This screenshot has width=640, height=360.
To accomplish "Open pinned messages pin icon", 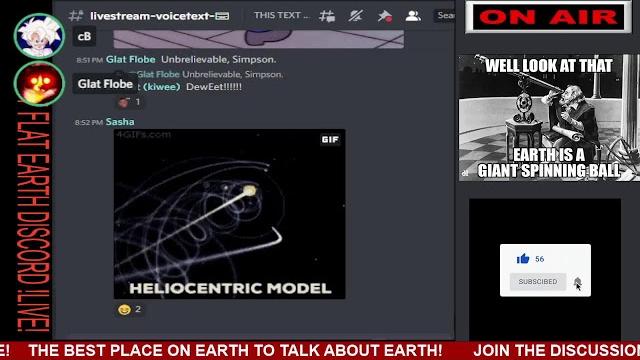I will pyautogui.click(x=384, y=16).
